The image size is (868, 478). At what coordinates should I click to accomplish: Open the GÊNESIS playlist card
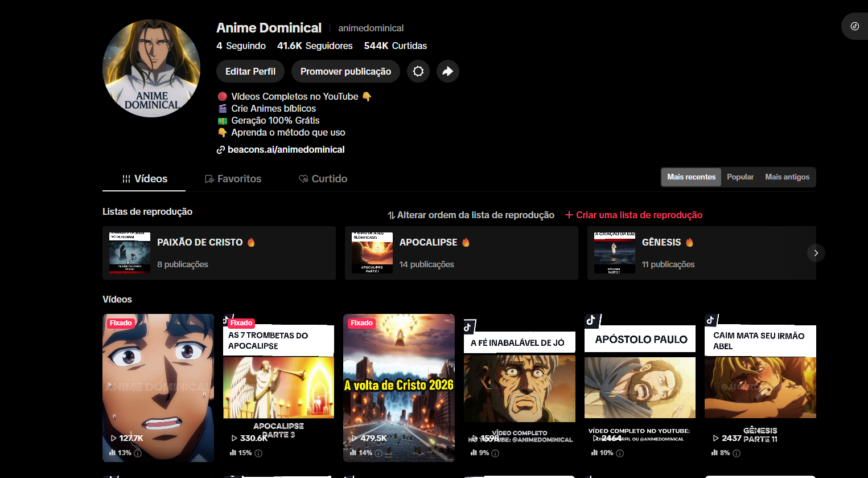tap(702, 253)
